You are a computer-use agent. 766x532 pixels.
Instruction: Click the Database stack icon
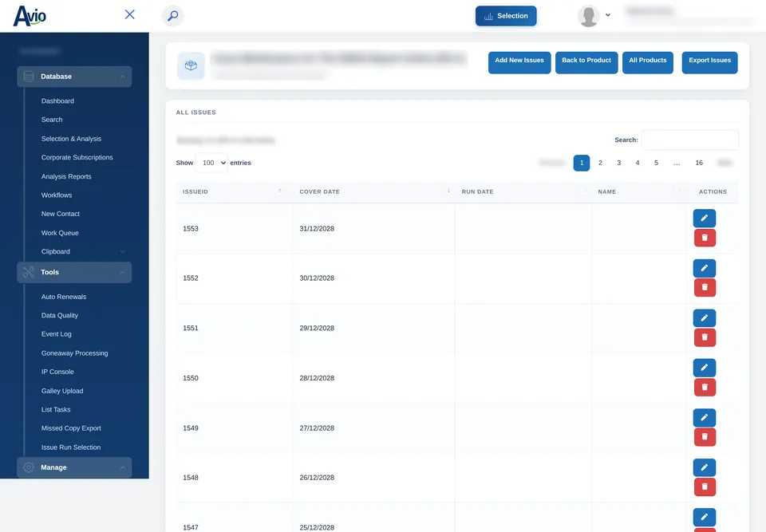[29, 77]
